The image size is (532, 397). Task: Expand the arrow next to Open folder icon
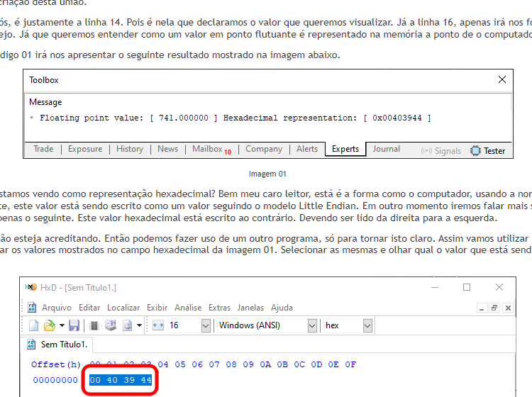coord(62,325)
